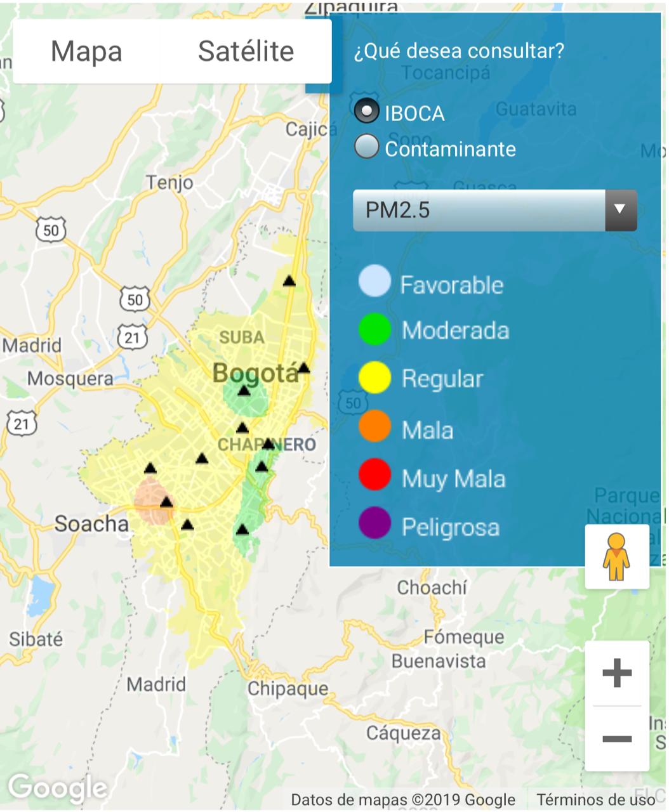This screenshot has height=812, width=669.
Task: Open the Términos de uso link
Action: click(x=595, y=799)
